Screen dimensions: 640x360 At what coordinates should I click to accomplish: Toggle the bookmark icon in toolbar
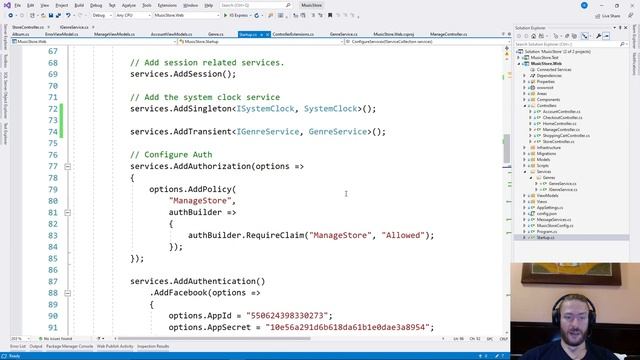[x=330, y=16]
